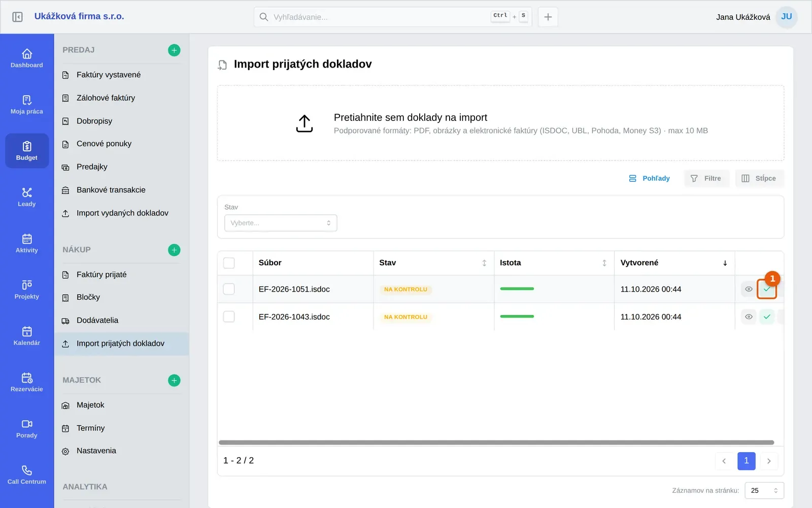
Task: Click Istota confidence bar for EF-2026-1051.isdoc
Action: (x=517, y=289)
